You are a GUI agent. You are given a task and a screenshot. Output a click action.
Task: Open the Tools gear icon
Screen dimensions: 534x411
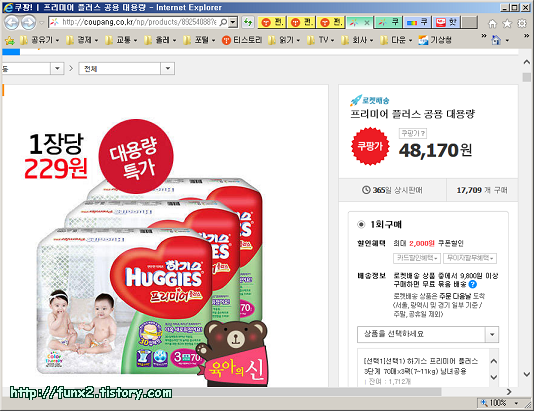pos(522,23)
